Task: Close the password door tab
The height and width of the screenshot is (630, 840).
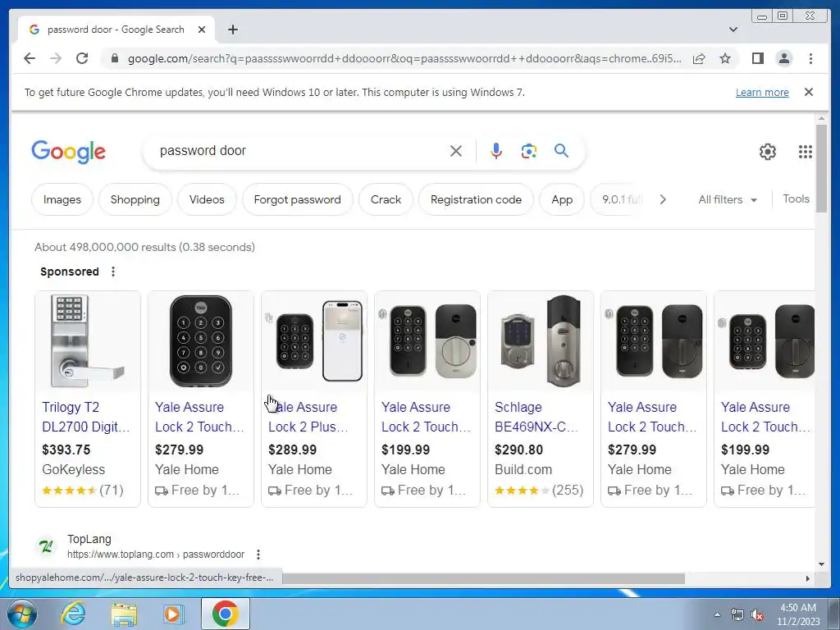Action: 202,30
